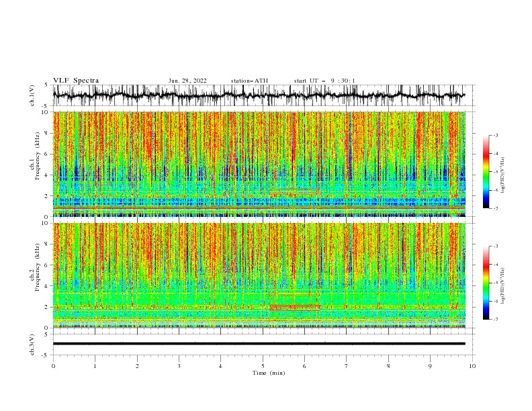Click the "-3" tick on ch.1 colorbar
This screenshot has height=411, width=532.
click(495, 135)
